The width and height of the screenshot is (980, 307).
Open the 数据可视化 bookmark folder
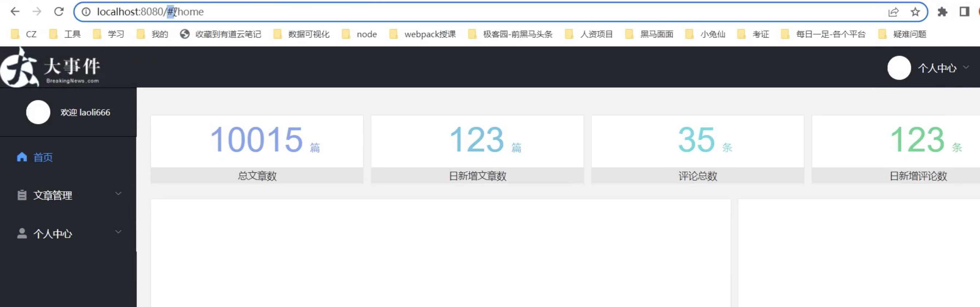[301, 34]
